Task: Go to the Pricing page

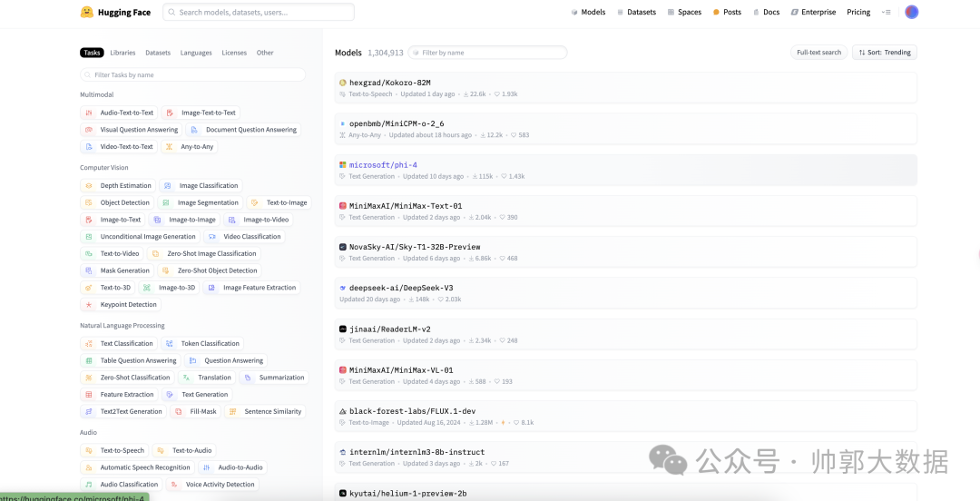Action: click(858, 12)
